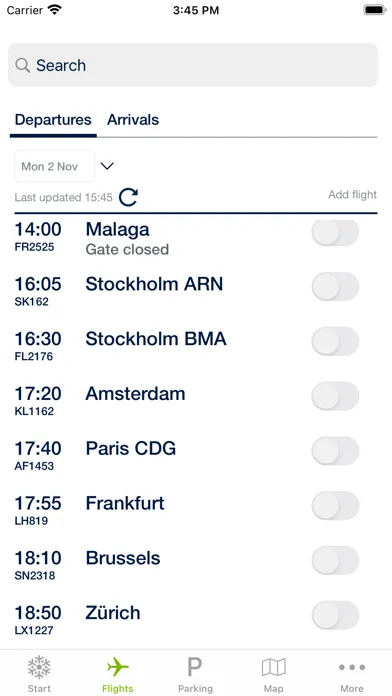The height and width of the screenshot is (696, 392).
Task: Tap the refresh icon beside Last updated
Action: [128, 197]
